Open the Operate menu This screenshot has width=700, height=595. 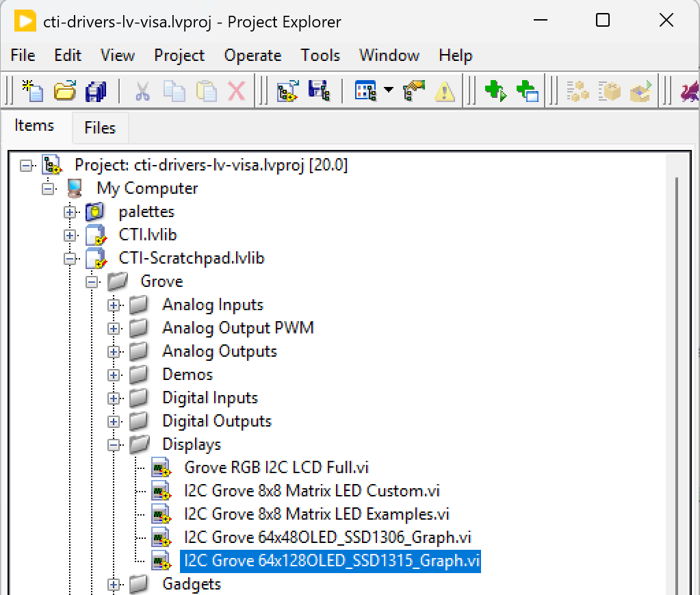point(252,55)
